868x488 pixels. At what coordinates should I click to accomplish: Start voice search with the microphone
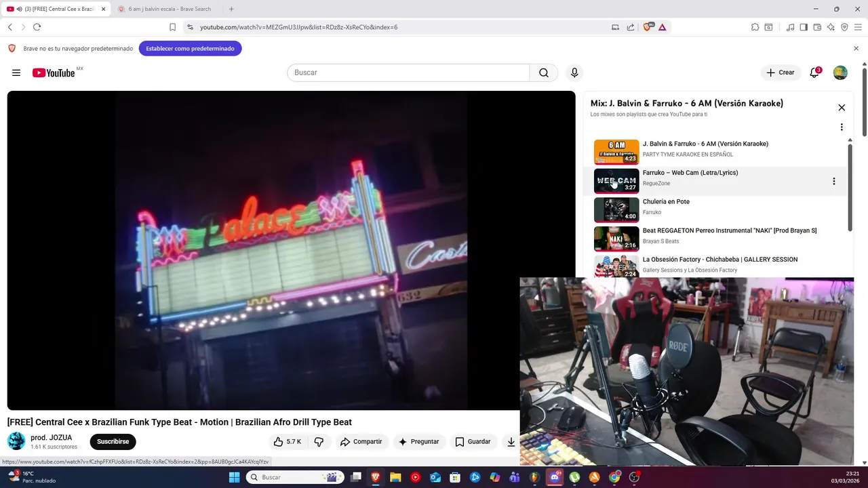coord(574,73)
